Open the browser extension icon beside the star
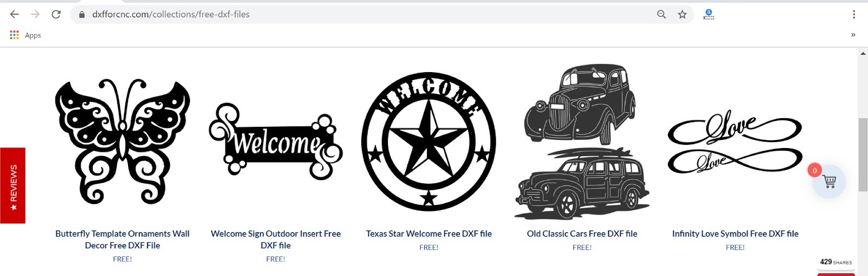The width and height of the screenshot is (868, 276). (709, 15)
